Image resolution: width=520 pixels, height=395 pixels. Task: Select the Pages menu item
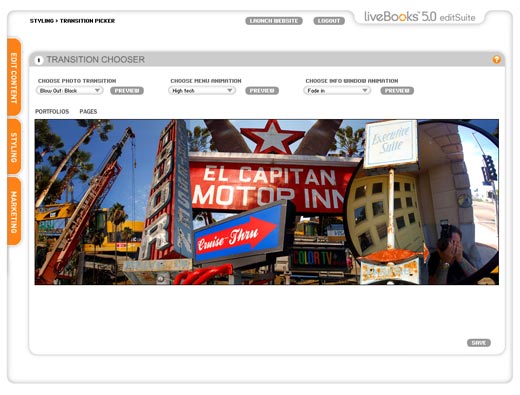click(x=88, y=111)
